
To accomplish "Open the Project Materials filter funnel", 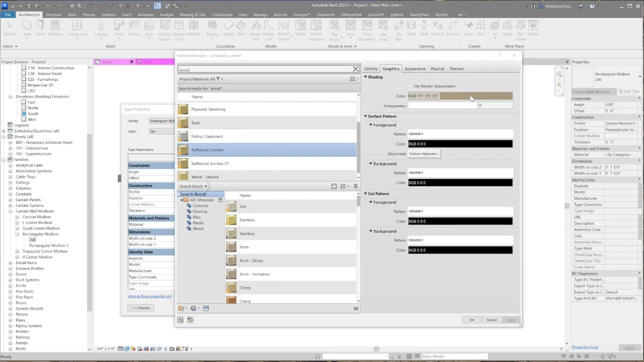I will (219, 79).
